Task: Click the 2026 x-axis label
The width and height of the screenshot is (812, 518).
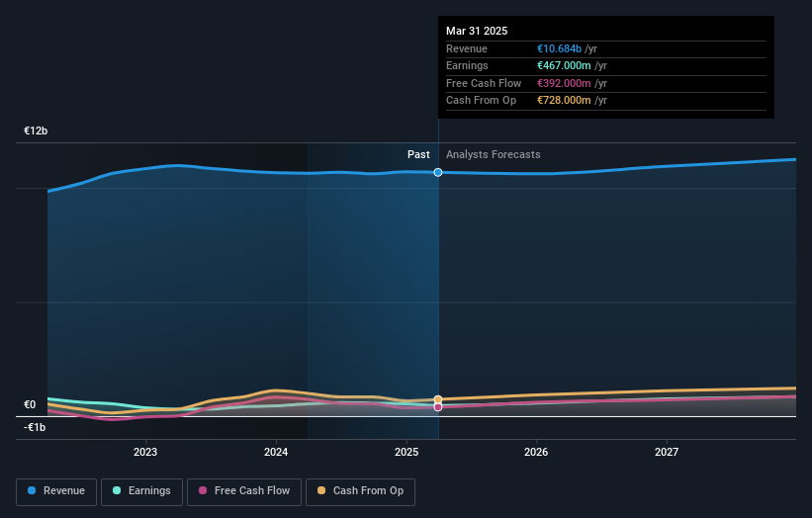Action: 536,452
